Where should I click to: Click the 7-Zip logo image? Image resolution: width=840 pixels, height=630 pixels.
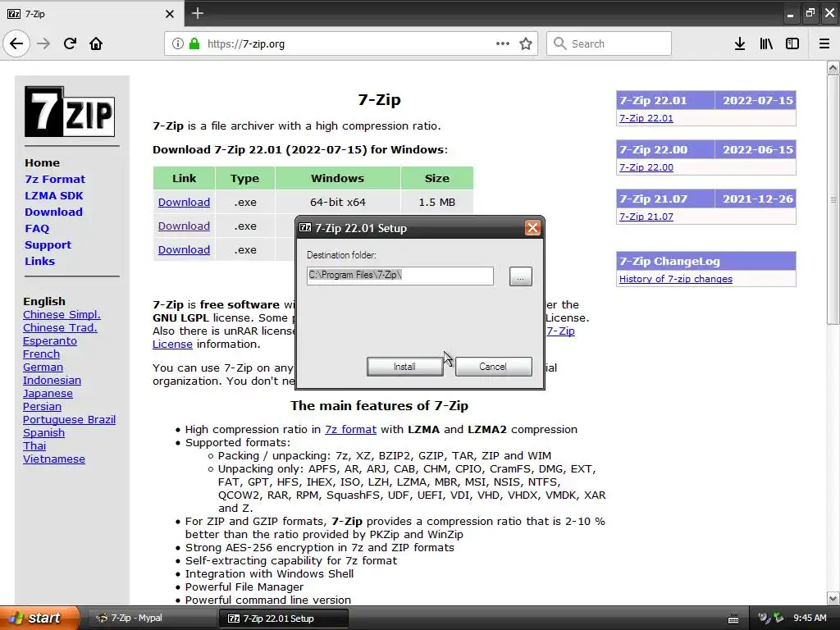pyautogui.click(x=70, y=112)
